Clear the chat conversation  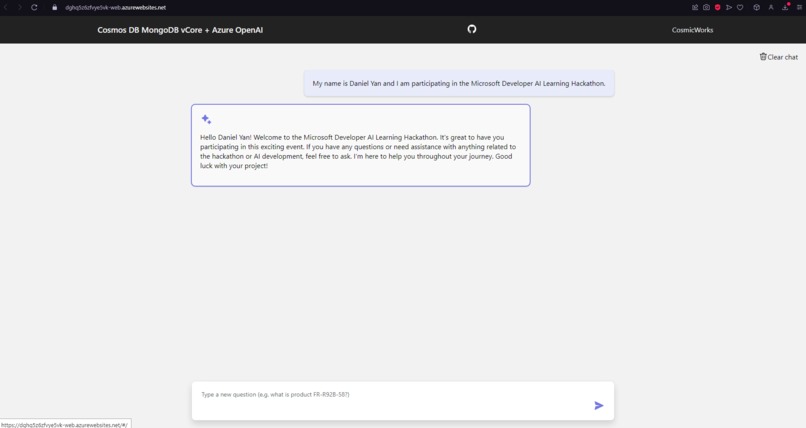pos(778,57)
